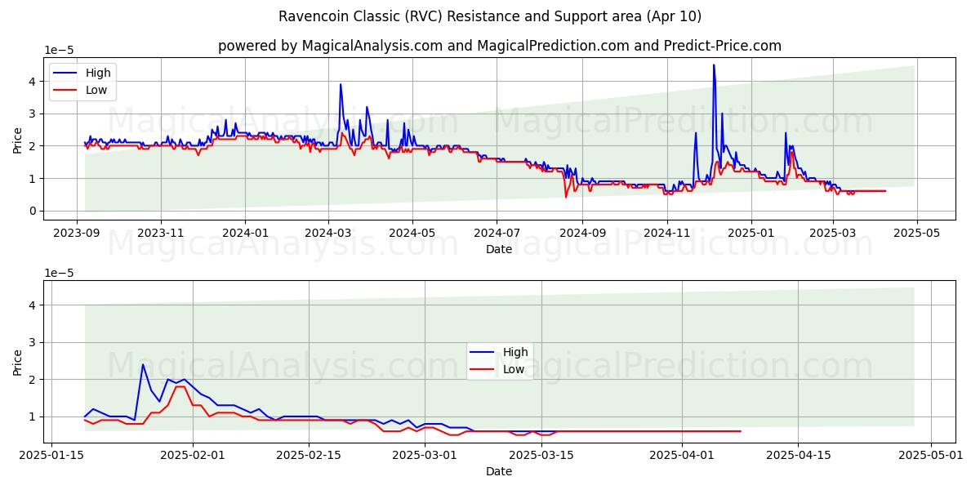980x490 pixels.
Task: Click the bottom chart 'Date' axis label
Action: 499,471
